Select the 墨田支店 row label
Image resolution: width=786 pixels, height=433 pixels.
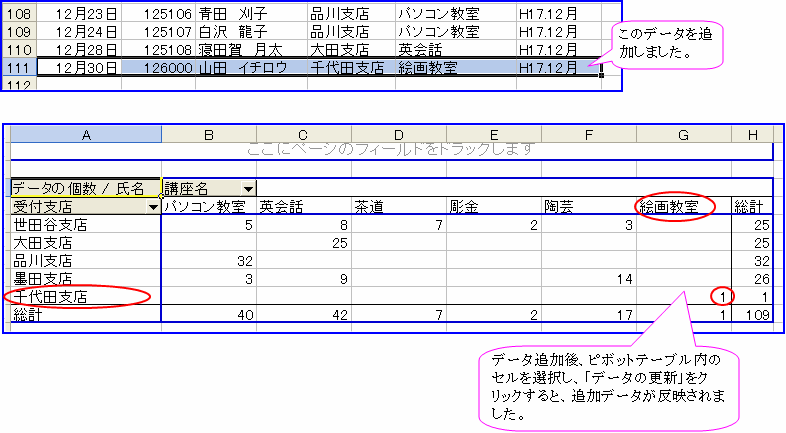[x=86, y=279]
